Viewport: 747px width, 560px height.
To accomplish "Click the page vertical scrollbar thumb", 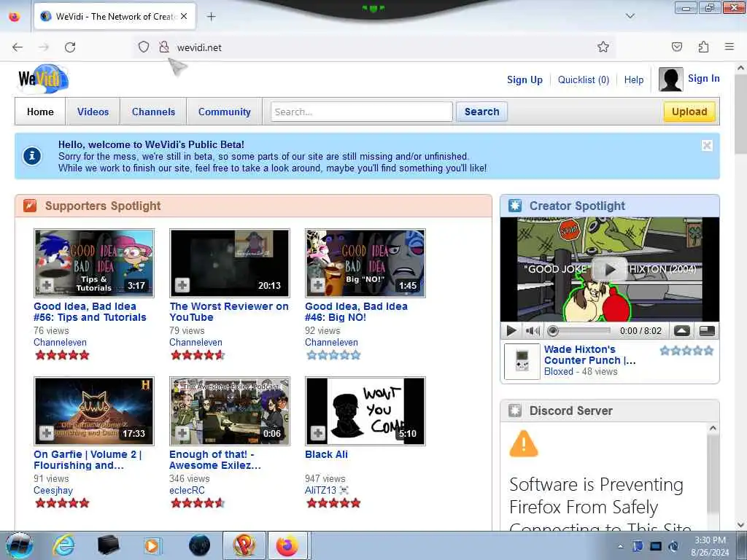I will tap(741, 114).
